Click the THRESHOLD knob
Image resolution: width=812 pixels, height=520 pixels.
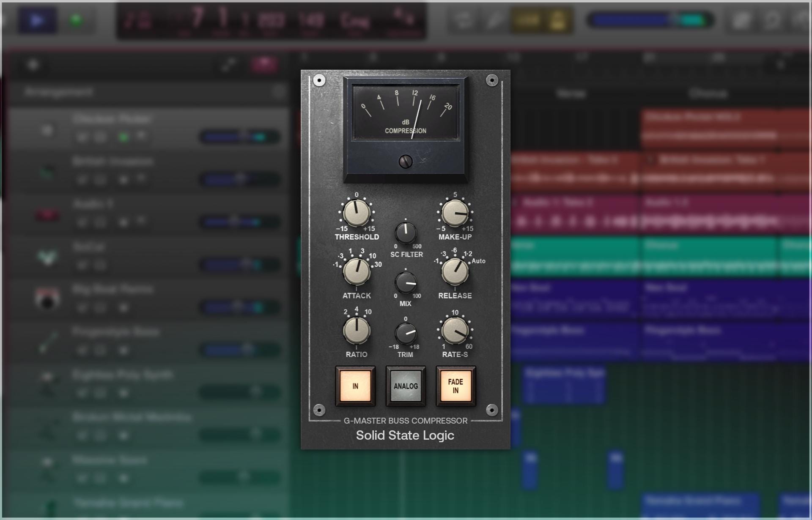tap(357, 213)
